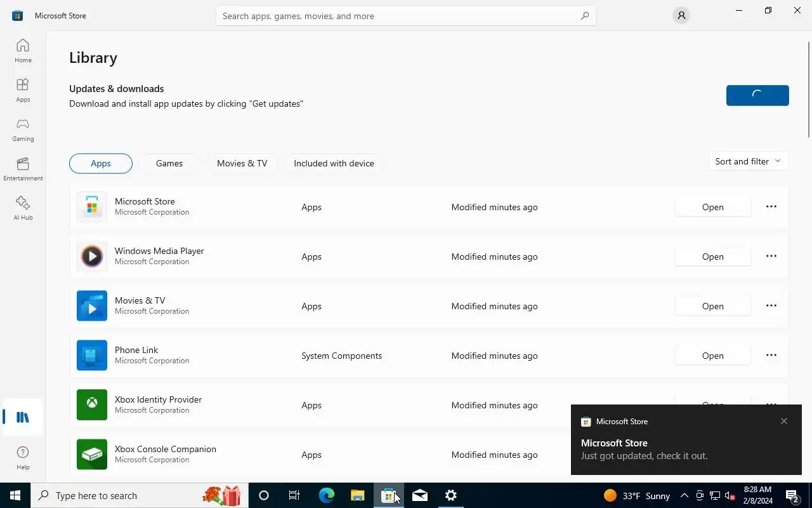Viewport: 812px width, 508px height.
Task: Click the muted volume icon in tray
Action: [730, 495]
